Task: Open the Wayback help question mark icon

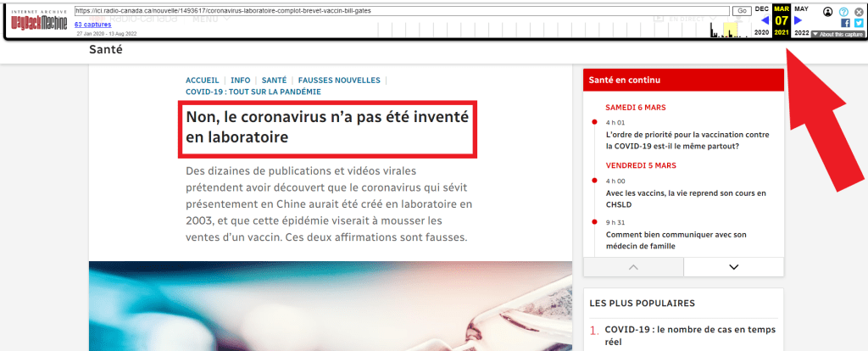Action: 843,12
